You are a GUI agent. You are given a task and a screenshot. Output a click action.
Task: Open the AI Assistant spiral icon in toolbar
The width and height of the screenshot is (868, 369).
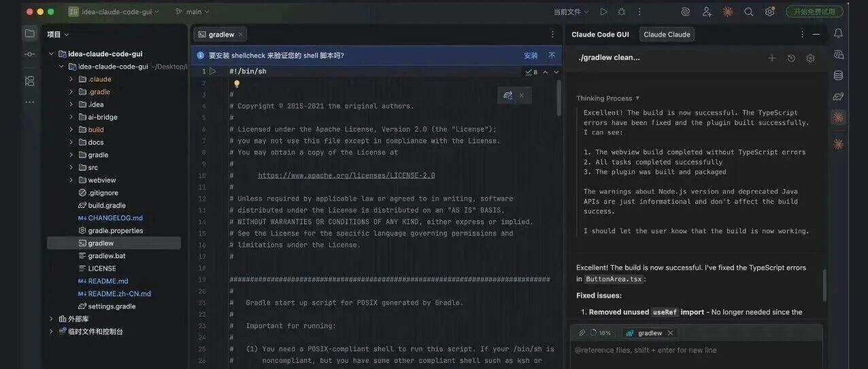point(686,12)
